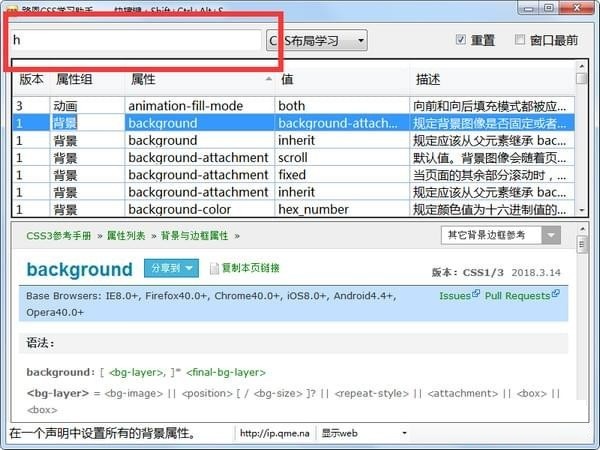Select the background-color hex_number row

pos(200,209)
